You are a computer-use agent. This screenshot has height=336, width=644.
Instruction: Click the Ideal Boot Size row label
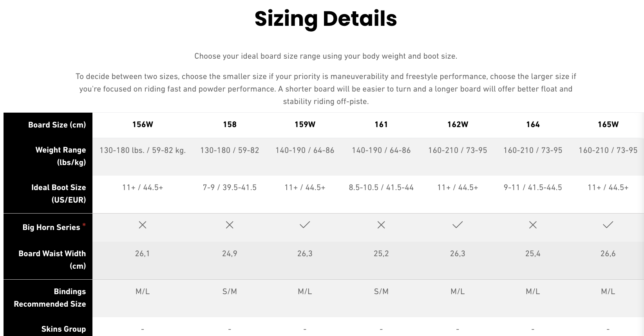click(58, 194)
